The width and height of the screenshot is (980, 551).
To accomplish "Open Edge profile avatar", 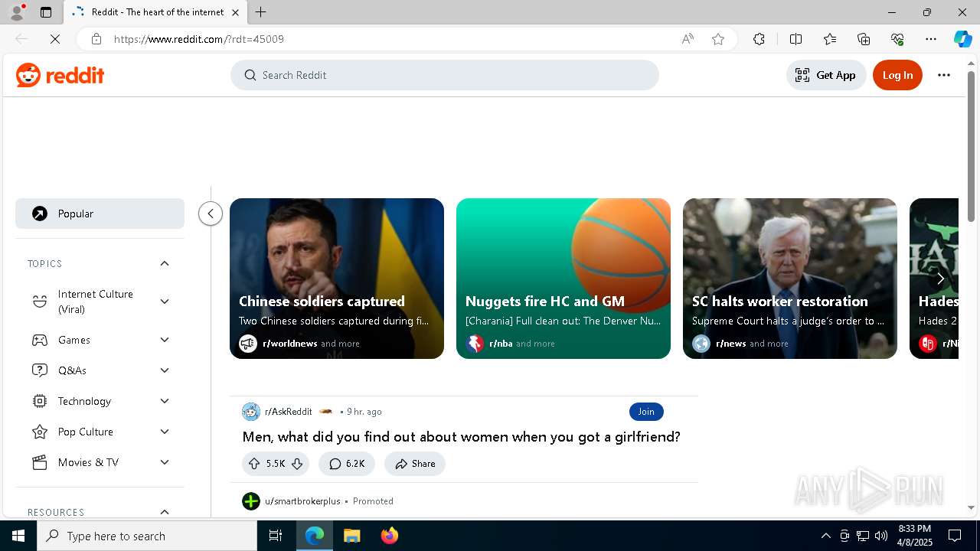I will coord(17,12).
